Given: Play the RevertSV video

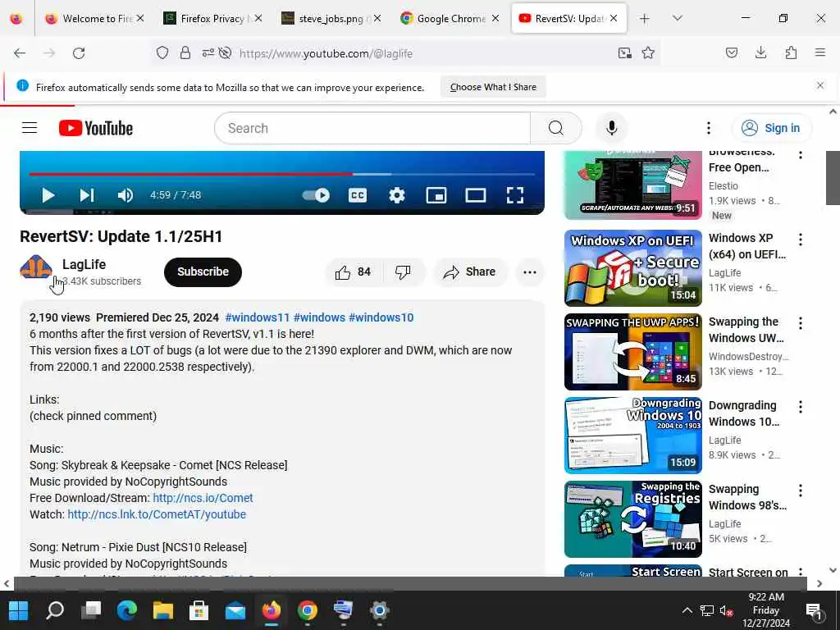Looking at the screenshot, I should click(48, 195).
